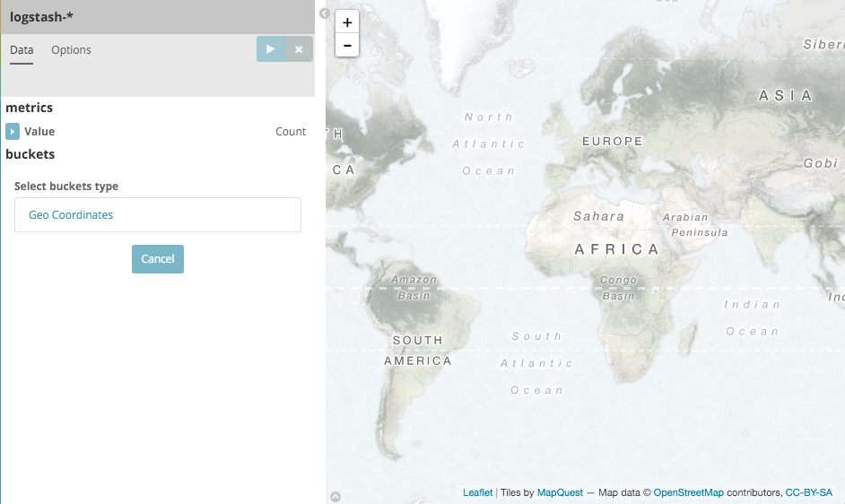Click the logstash-* index pattern title
Image resolution: width=845 pixels, height=504 pixels.
click(41, 16)
